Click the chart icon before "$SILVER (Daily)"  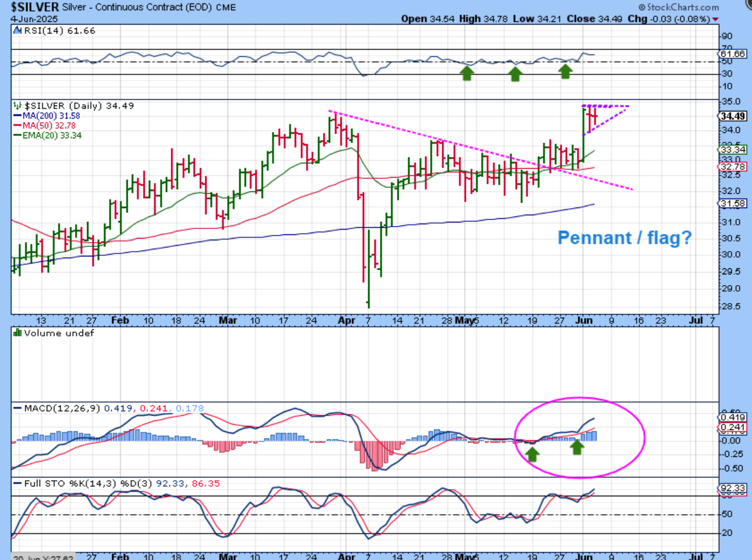(17, 106)
